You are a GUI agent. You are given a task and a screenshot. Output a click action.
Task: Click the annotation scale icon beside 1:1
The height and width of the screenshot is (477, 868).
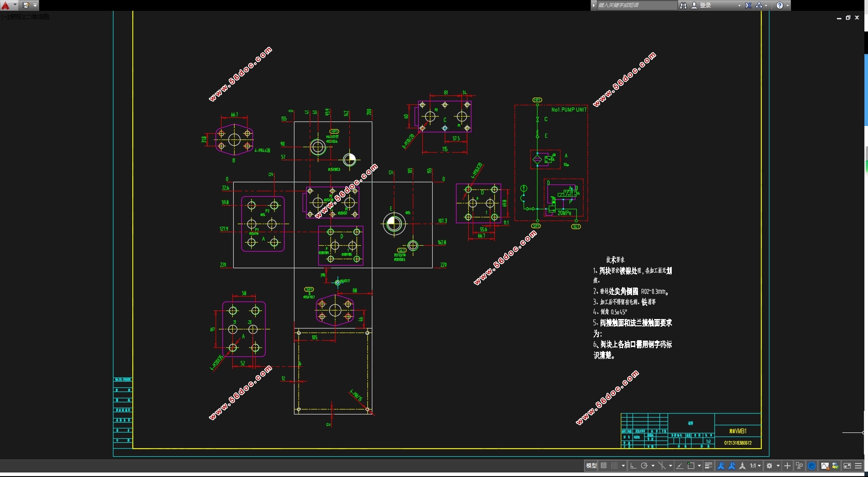point(742,466)
